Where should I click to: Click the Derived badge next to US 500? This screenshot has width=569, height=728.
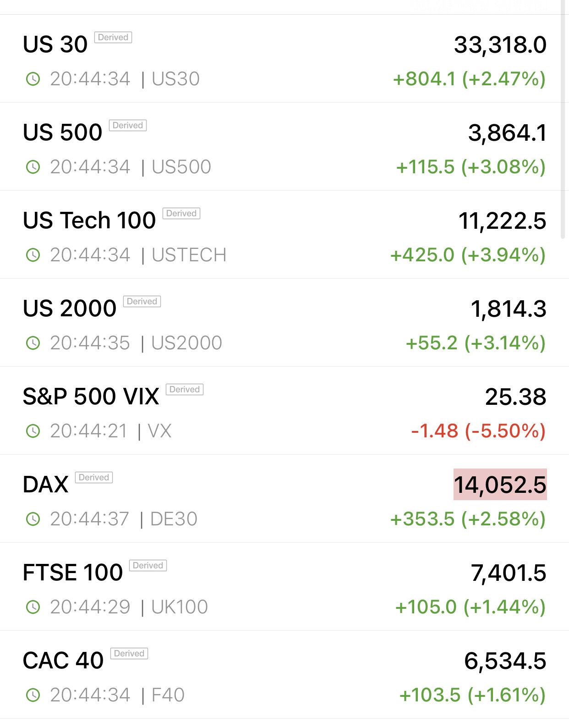click(128, 125)
